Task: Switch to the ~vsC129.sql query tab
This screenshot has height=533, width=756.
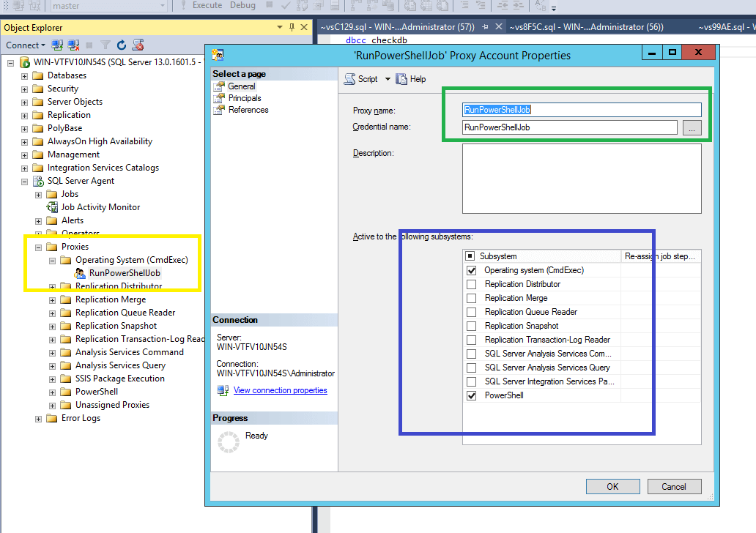Action: (x=397, y=27)
